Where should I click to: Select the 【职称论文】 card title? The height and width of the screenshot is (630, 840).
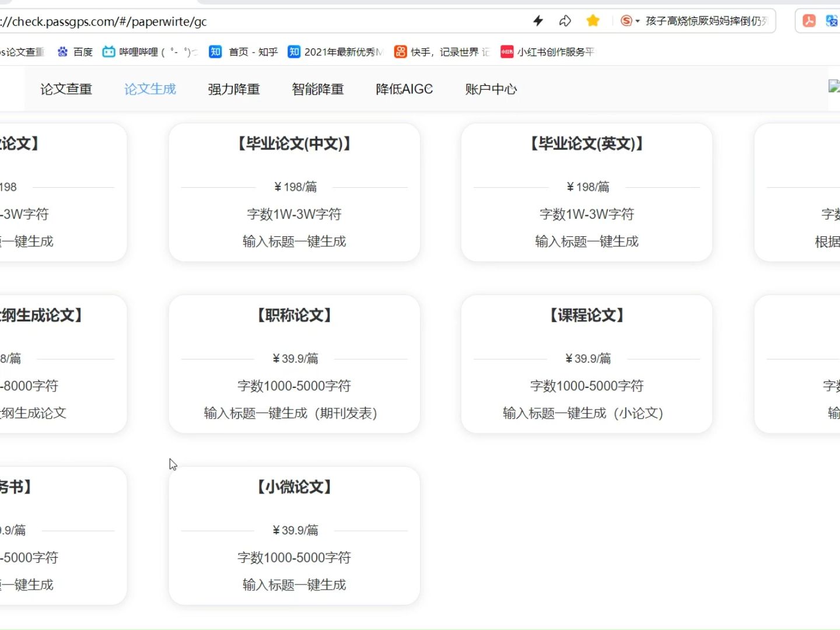pos(294,316)
